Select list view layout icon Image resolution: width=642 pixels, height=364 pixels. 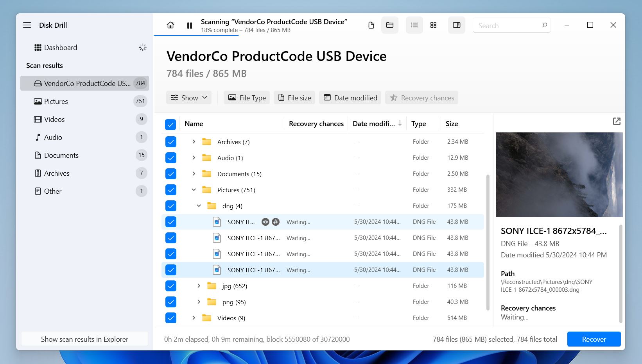click(414, 25)
